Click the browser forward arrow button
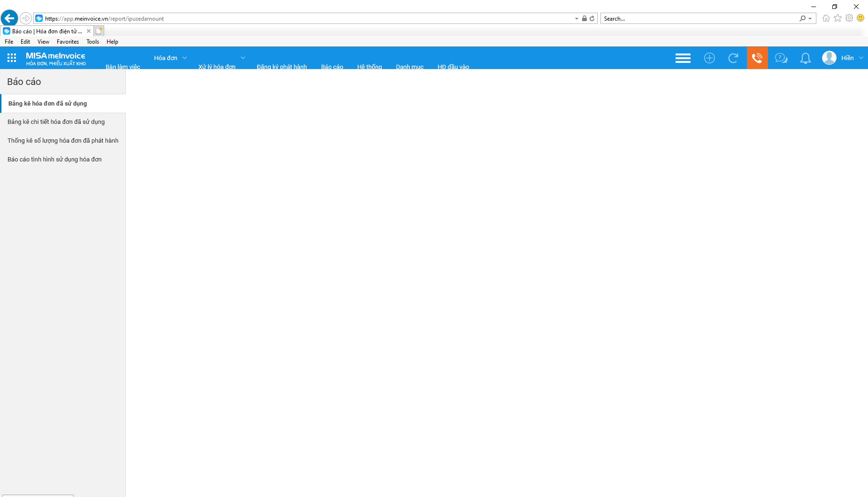868x497 pixels. (26, 18)
